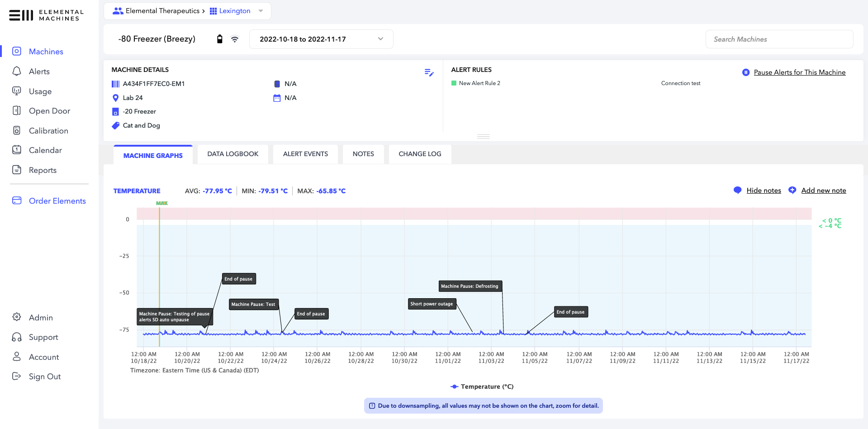Click the Cat and Dog tag icon

pyautogui.click(x=115, y=126)
